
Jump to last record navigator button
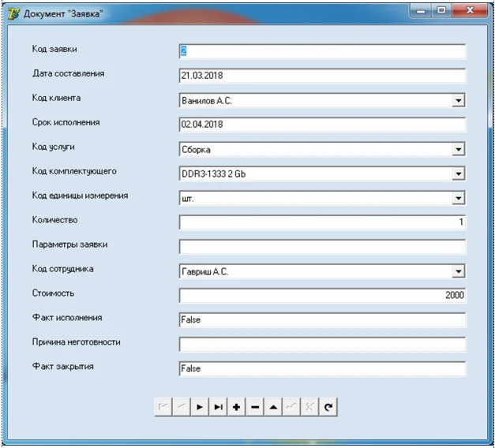[218, 407]
